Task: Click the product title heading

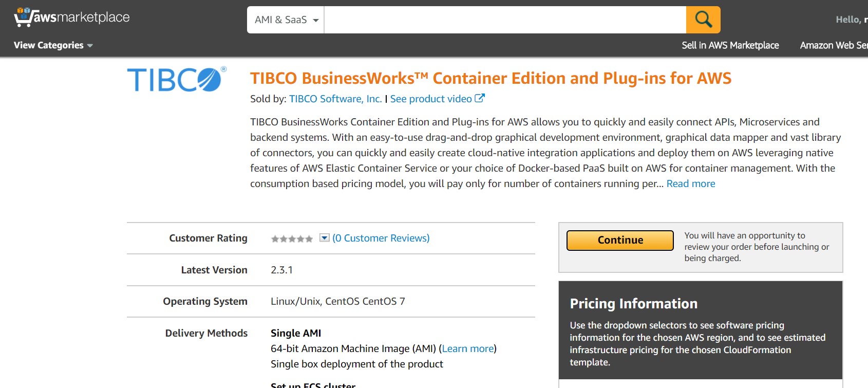Action: (x=490, y=78)
